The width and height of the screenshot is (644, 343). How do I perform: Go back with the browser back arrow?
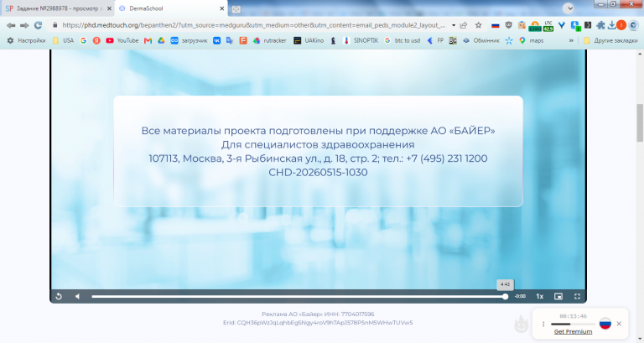pyautogui.click(x=11, y=25)
